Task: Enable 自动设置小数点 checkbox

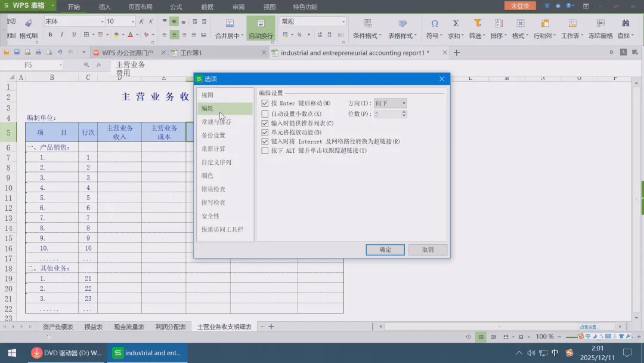Action: (265, 114)
